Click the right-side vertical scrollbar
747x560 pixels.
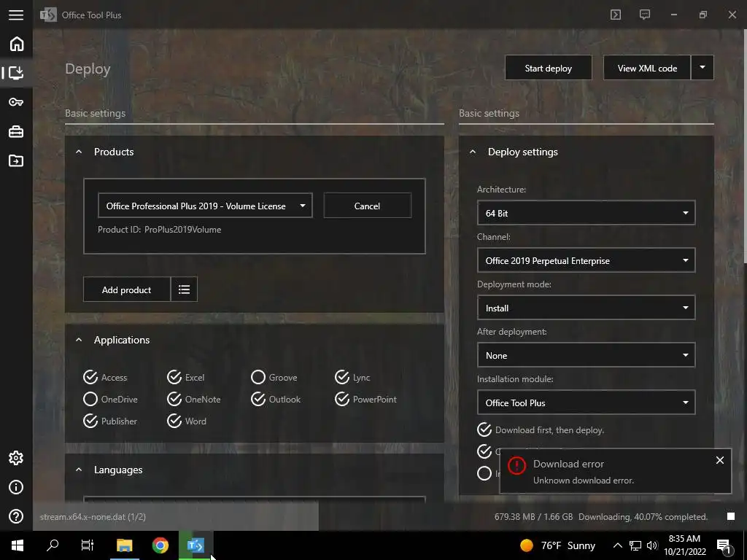click(745, 145)
